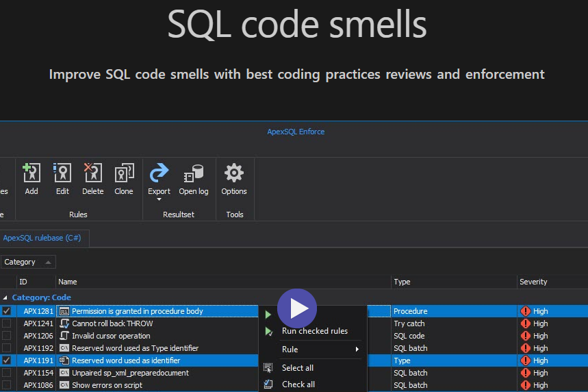The height and width of the screenshot is (392, 588).
Task: Click the Category grouping box
Action: (28, 262)
